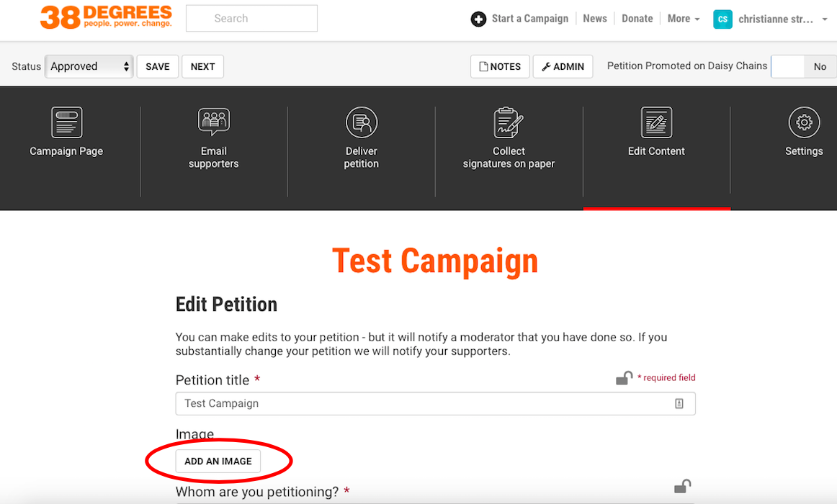Open the Deliver petition icon

click(x=361, y=122)
